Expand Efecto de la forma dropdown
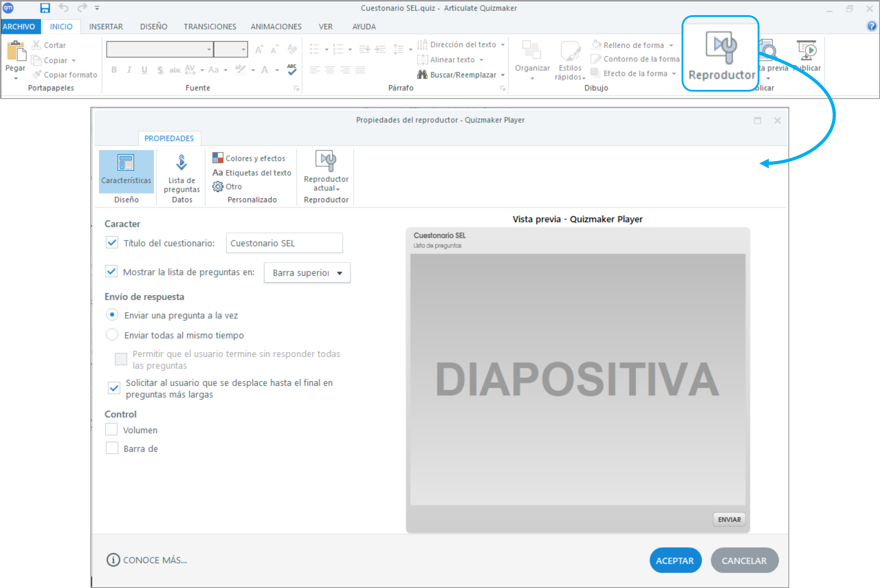 (x=674, y=74)
